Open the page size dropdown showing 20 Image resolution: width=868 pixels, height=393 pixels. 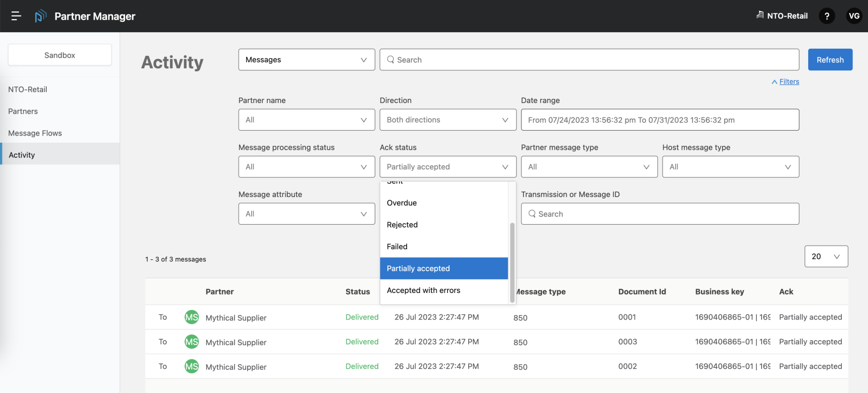[826, 256]
